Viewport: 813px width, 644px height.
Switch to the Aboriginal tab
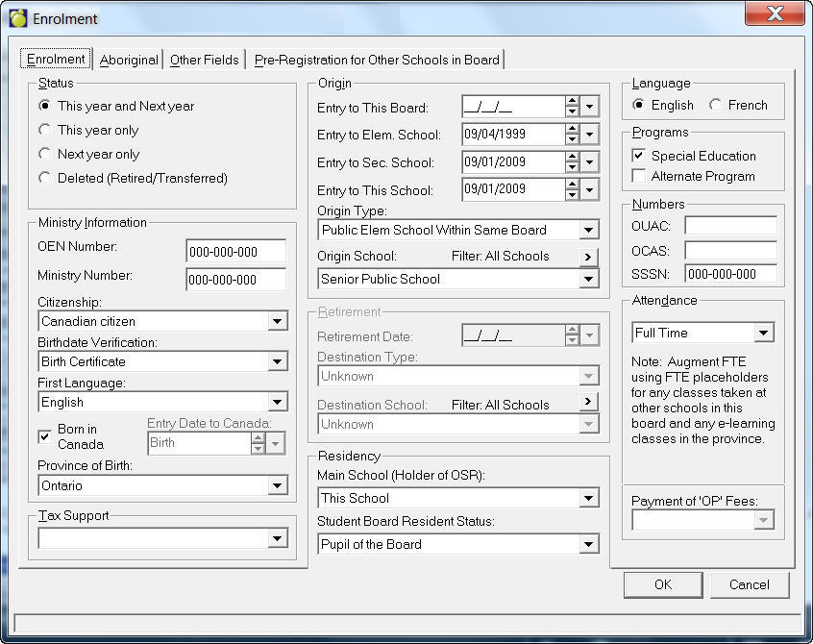[x=129, y=60]
